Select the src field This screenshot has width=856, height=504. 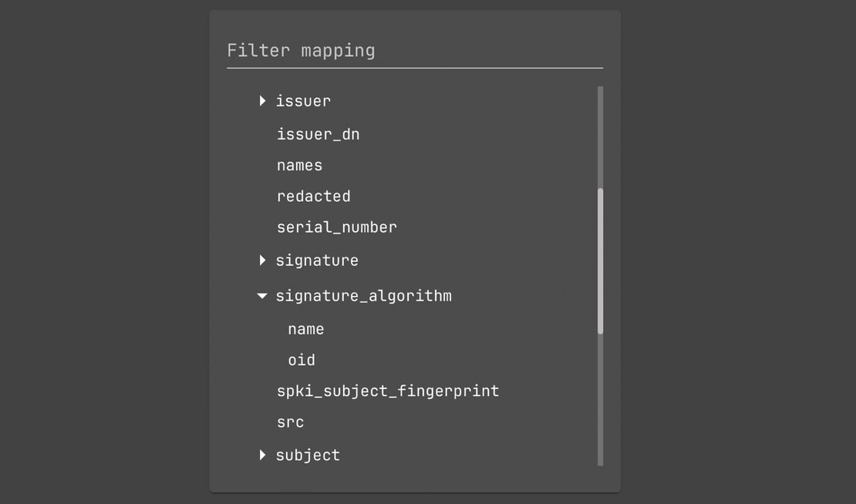(x=290, y=422)
